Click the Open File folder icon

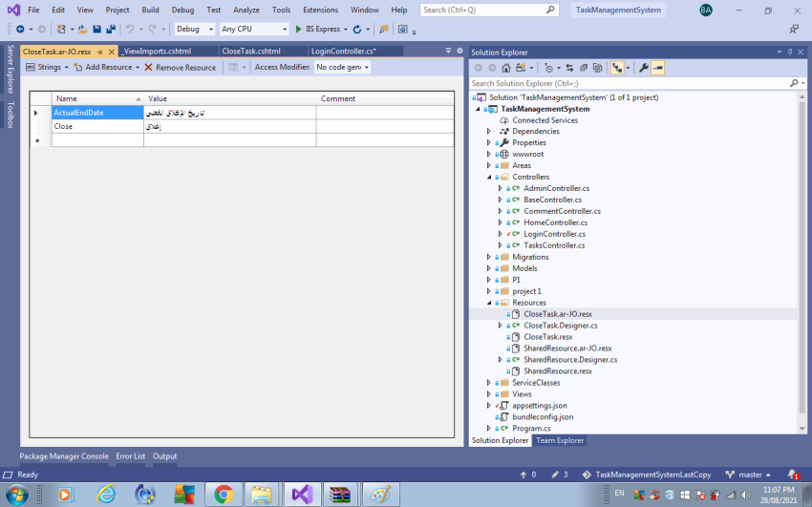(82, 30)
